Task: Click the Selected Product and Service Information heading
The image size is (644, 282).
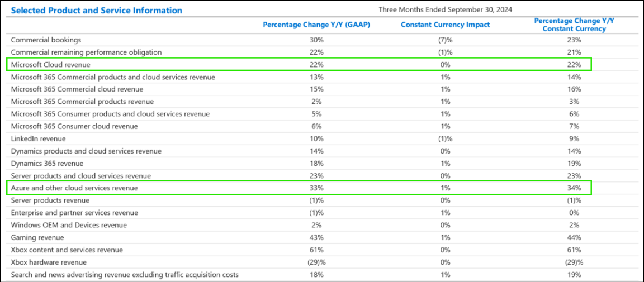Action: (x=97, y=11)
